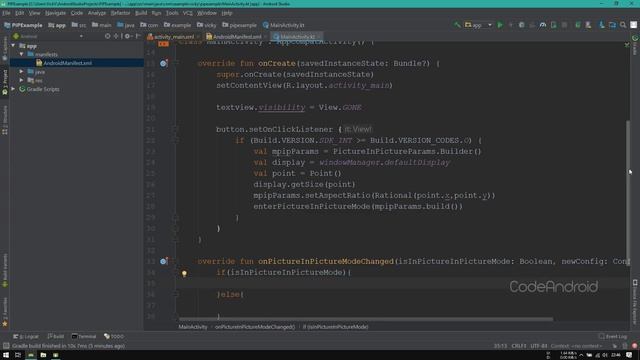The height and width of the screenshot is (360, 640).
Task: Collapse the manifests folder
Action: (x=21, y=54)
